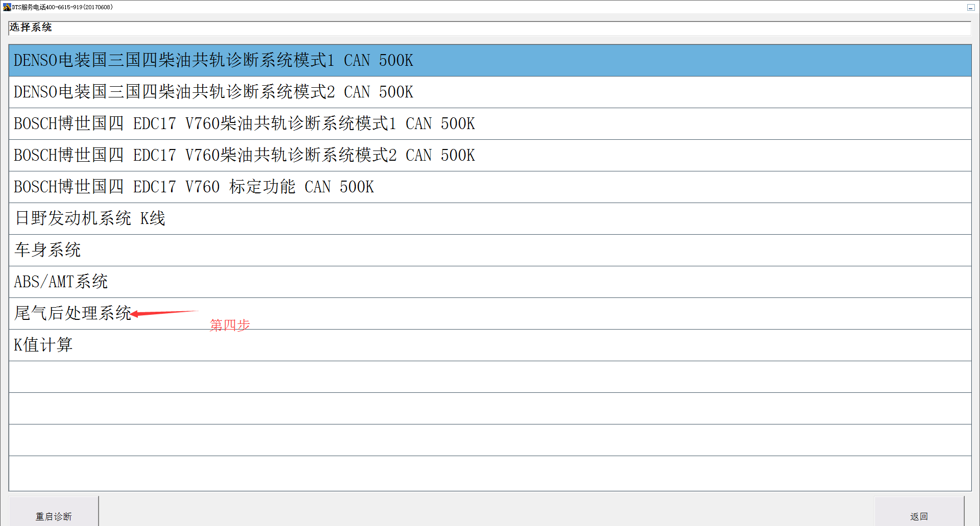Click the 返回 button
Screen dimensions: 980x526
click(x=919, y=512)
